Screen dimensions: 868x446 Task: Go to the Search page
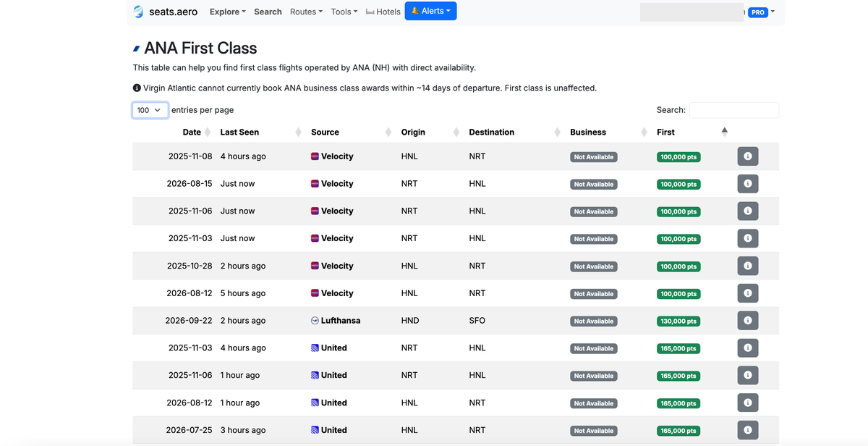[x=268, y=12]
